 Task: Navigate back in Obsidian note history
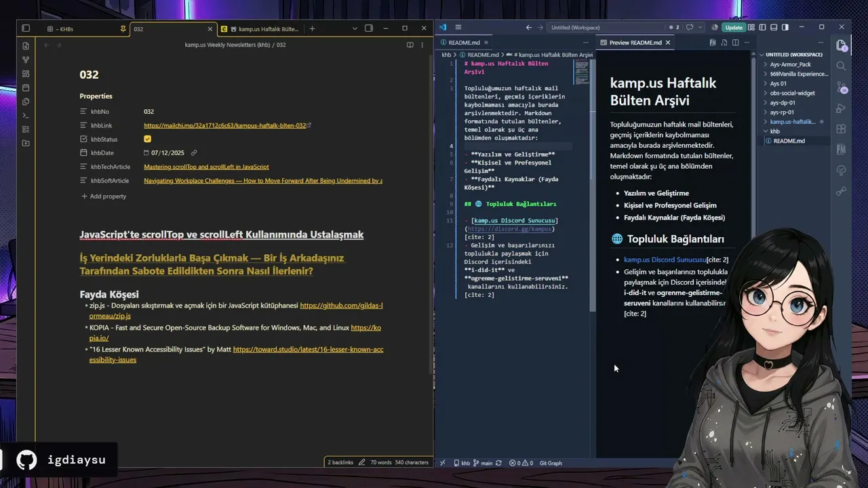click(46, 45)
